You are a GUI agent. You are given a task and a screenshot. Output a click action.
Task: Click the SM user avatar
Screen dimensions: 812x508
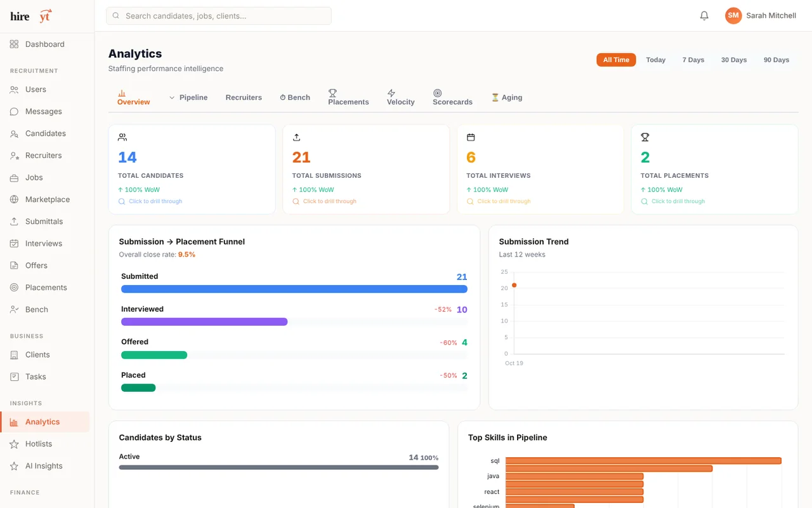point(733,16)
